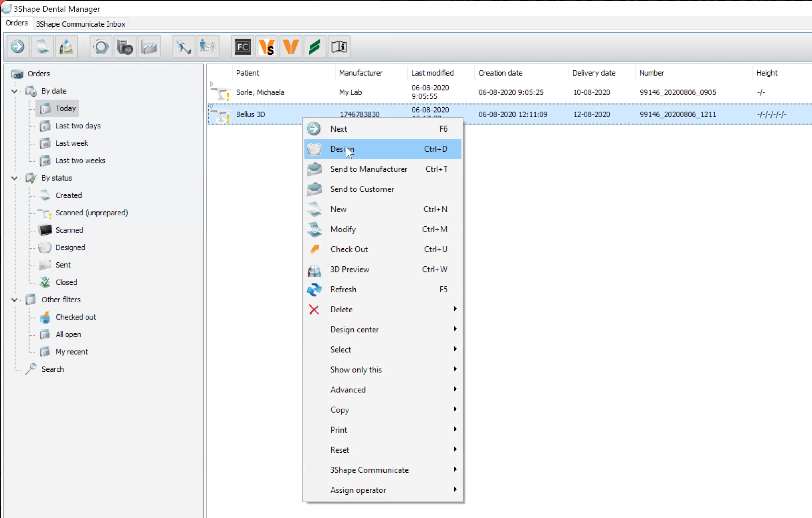The height and width of the screenshot is (518, 812).
Task: Click the Next arrow toolbar icon
Action: point(18,47)
